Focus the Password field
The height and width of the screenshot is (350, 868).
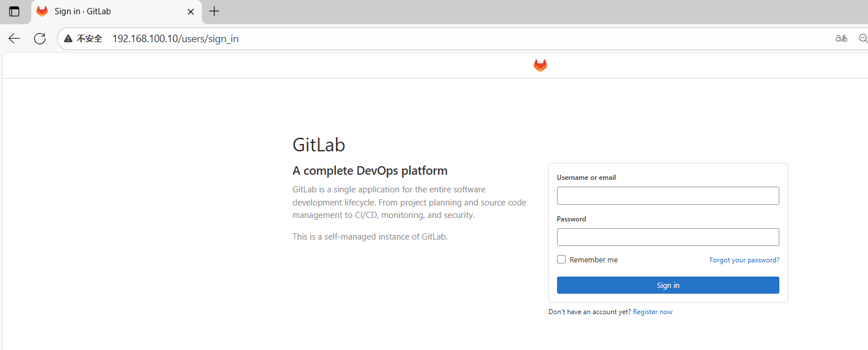(668, 237)
